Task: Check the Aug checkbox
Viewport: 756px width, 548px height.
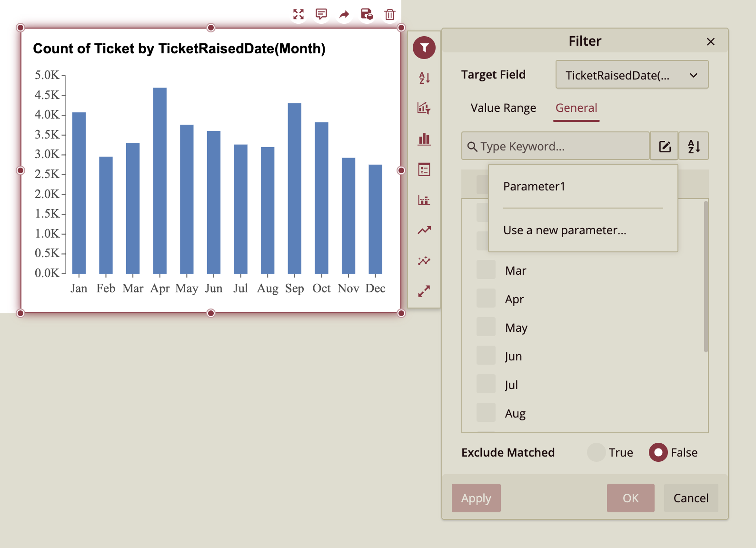Action: [x=486, y=413]
